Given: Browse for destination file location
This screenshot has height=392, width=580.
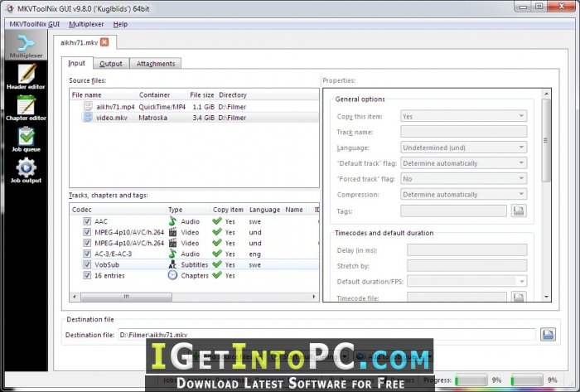Looking at the screenshot, I should pos(548,334).
